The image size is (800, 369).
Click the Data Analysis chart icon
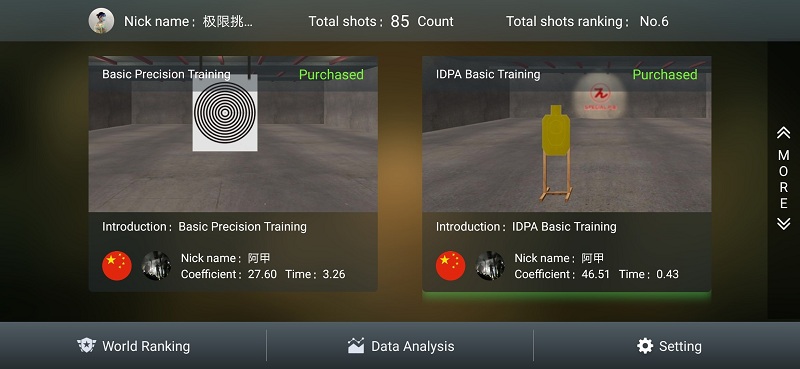(x=356, y=346)
